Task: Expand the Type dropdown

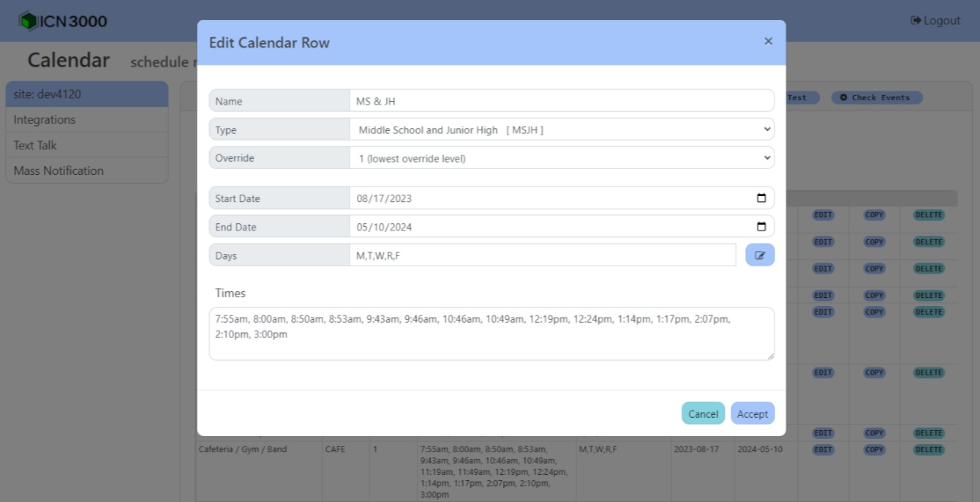Action: [x=561, y=130]
